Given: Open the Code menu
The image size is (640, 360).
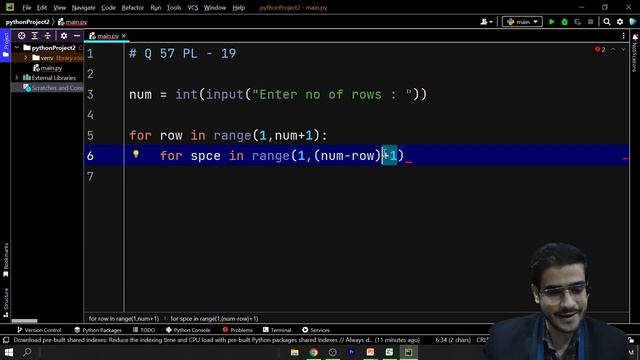Looking at the screenshot, I should [x=108, y=7].
